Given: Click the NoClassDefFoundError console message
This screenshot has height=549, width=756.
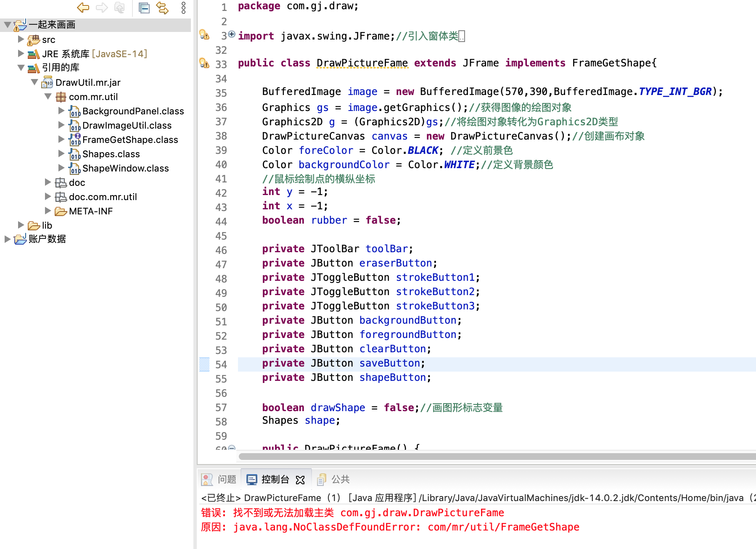Looking at the screenshot, I should pyautogui.click(x=390, y=527).
